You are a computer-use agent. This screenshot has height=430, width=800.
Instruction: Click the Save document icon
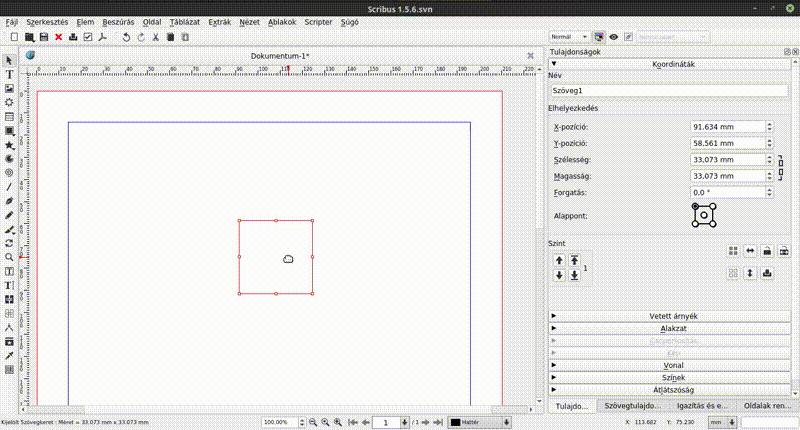(x=44, y=37)
